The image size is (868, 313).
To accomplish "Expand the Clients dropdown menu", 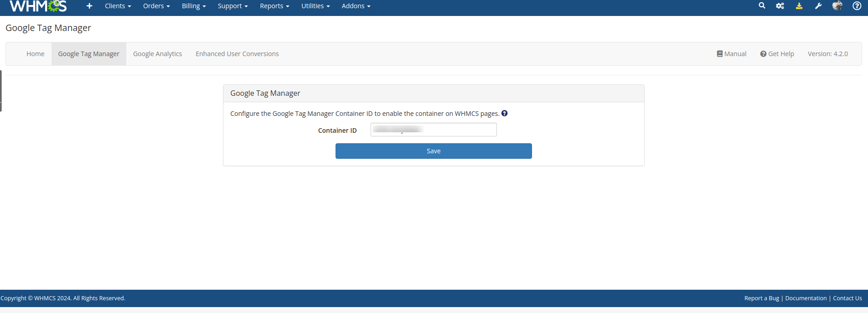I will tap(118, 6).
